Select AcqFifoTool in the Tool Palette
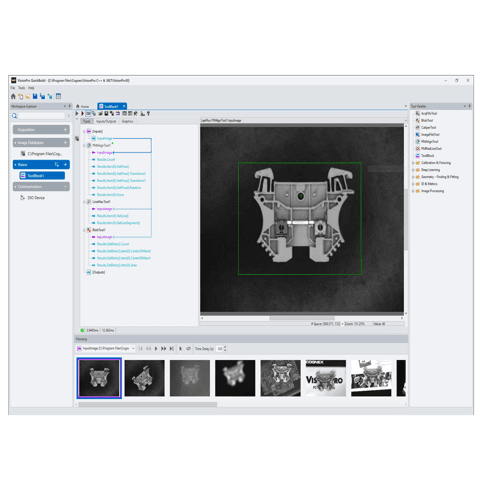480x480 pixels. tap(426, 113)
